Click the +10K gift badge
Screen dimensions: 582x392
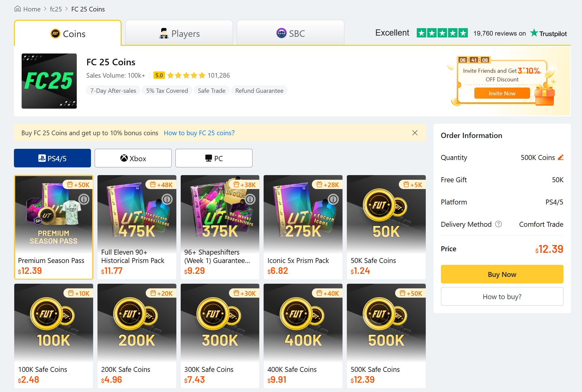pos(78,293)
